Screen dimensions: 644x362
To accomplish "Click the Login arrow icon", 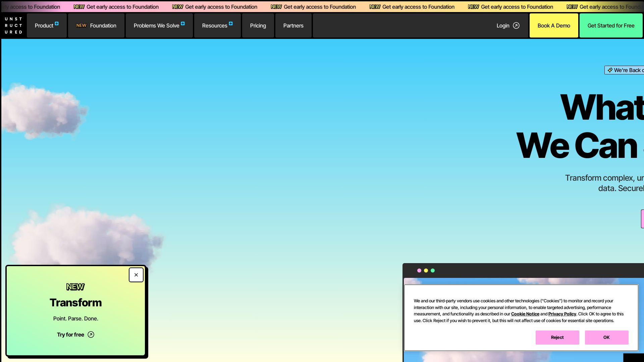I will (516, 25).
